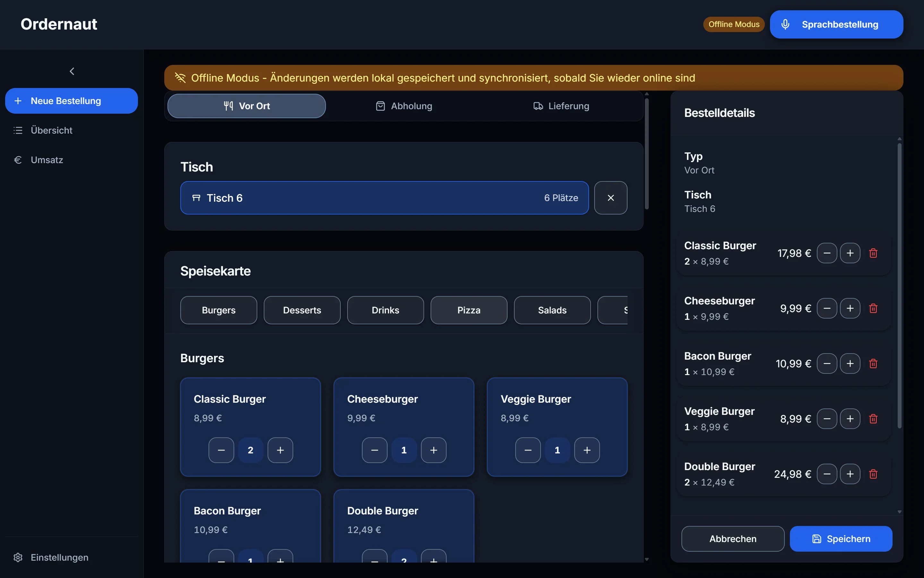Delete Cheeseburger from the order
This screenshot has width=924, height=578.
[873, 308]
